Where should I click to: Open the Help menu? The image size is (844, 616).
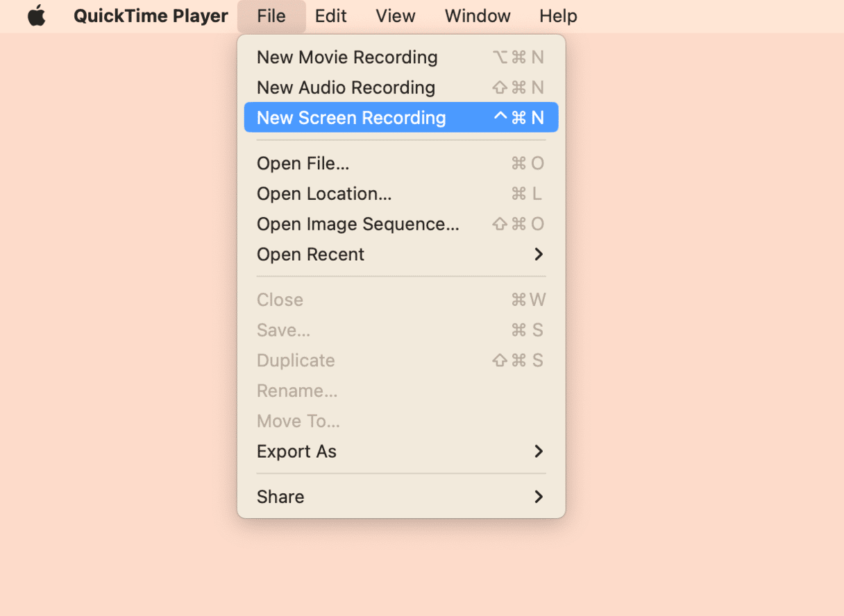pos(557,16)
